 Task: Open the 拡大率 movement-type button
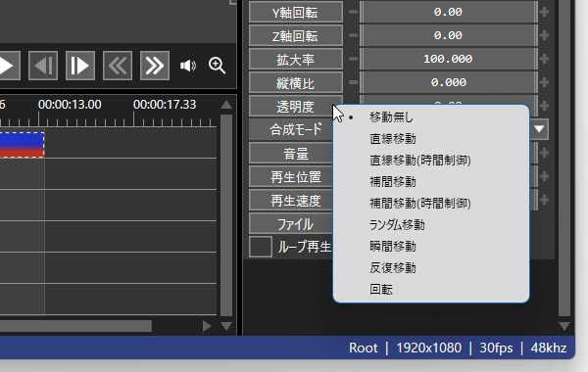coord(296,59)
